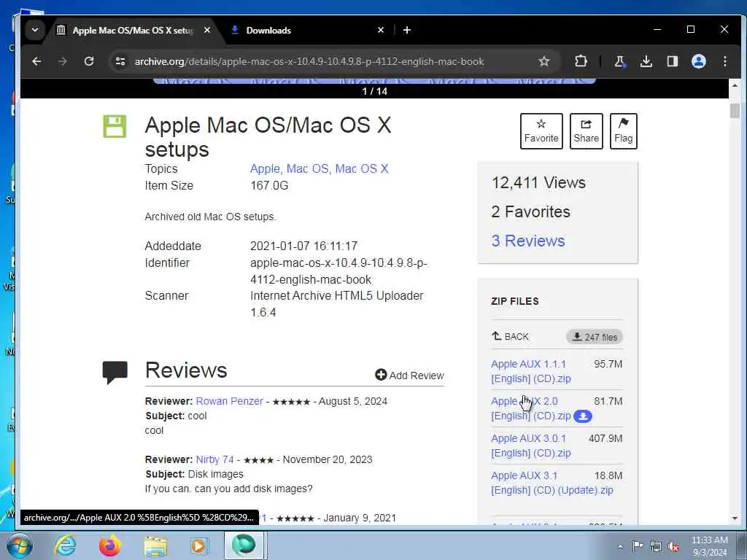
Task: Favorite this archive item
Action: tap(541, 131)
